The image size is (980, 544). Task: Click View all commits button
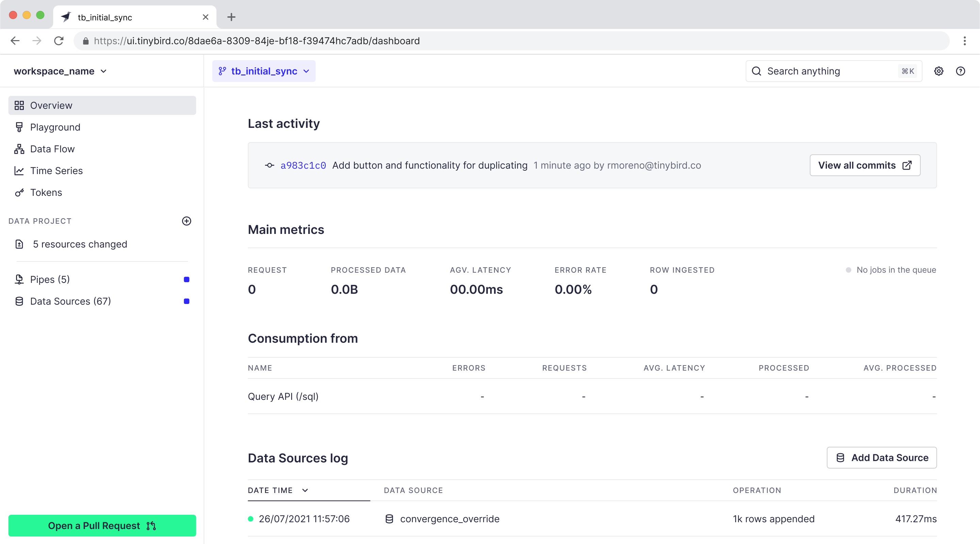coord(865,165)
